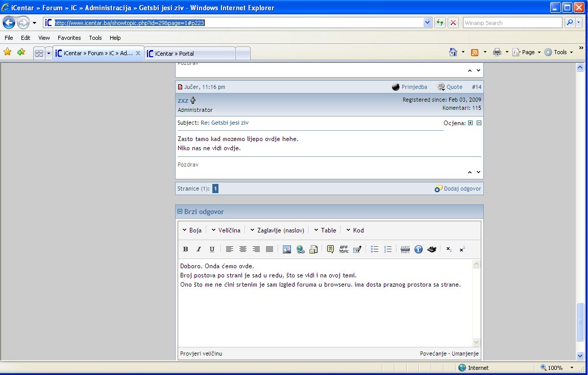Collapse the Brzi odgovor panel
Image resolution: width=588 pixels, height=375 pixels.
pyautogui.click(x=180, y=212)
